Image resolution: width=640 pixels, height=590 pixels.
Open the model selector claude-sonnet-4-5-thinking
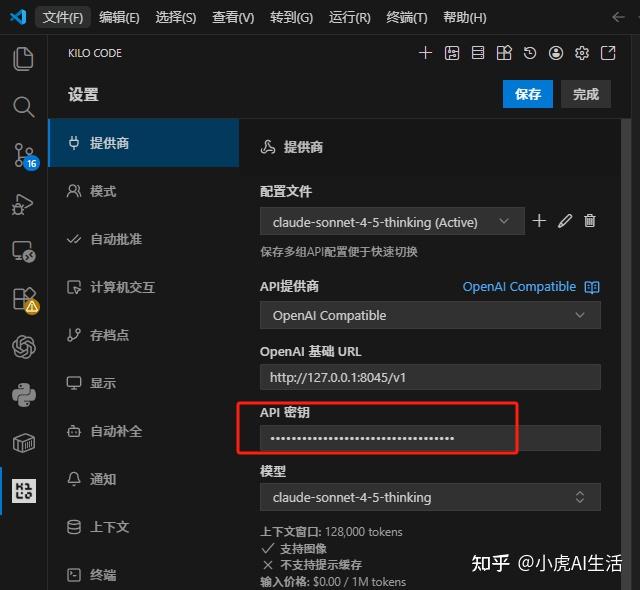(430, 497)
